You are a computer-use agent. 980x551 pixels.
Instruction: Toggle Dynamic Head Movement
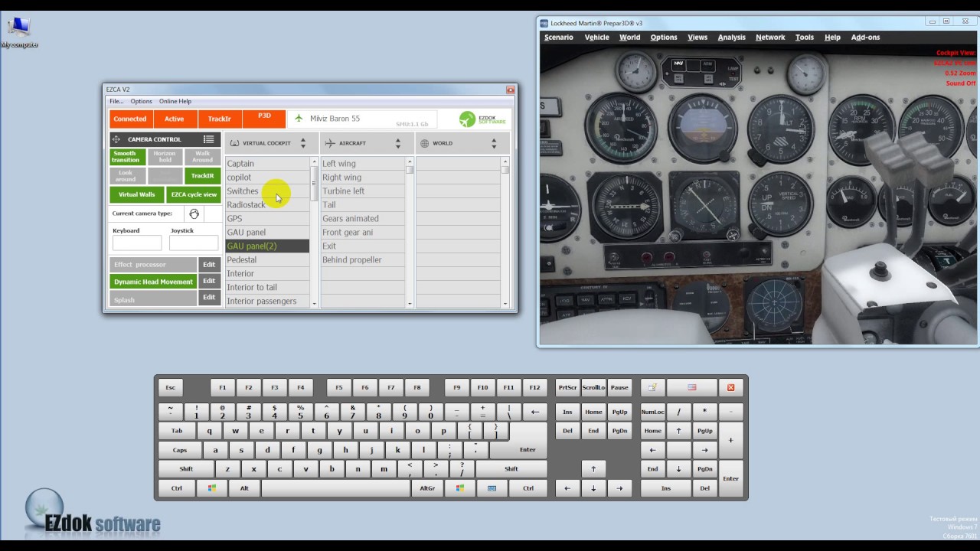pos(153,282)
